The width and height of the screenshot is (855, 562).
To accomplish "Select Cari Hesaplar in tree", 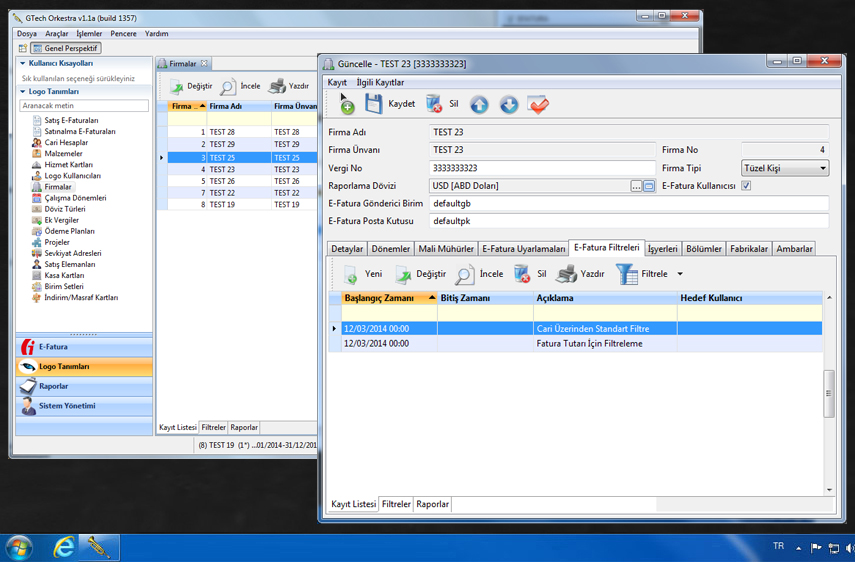I will pos(66,143).
